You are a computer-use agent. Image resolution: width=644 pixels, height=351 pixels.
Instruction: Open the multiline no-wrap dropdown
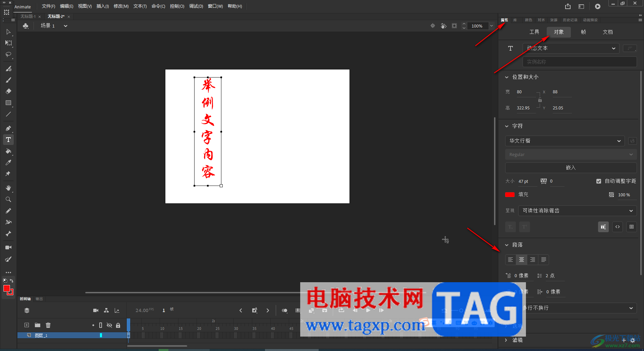(x=578, y=308)
